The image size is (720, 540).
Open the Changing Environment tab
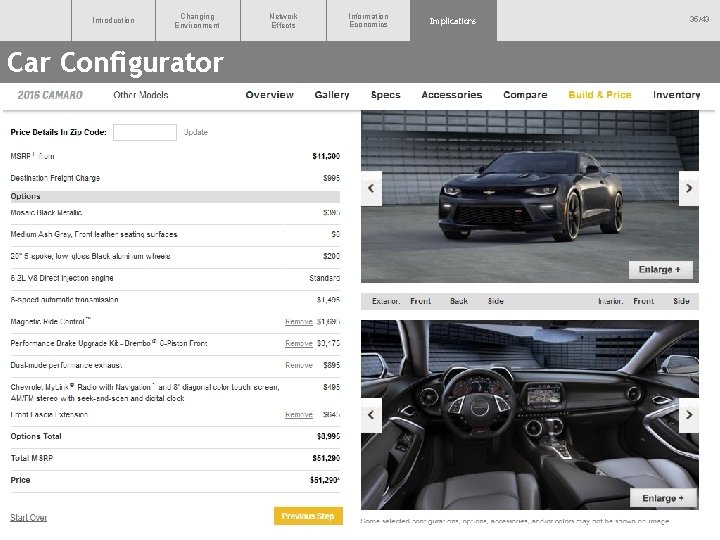pos(197,21)
